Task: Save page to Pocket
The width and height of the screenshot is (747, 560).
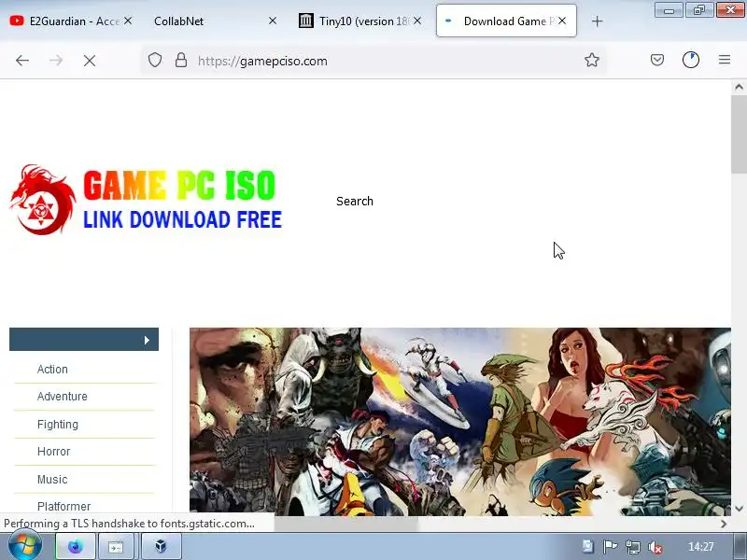Action: tap(657, 60)
